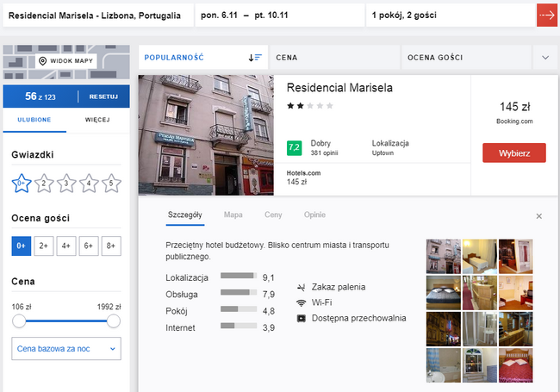Toggle the 0+ guest rating filter

[21, 246]
